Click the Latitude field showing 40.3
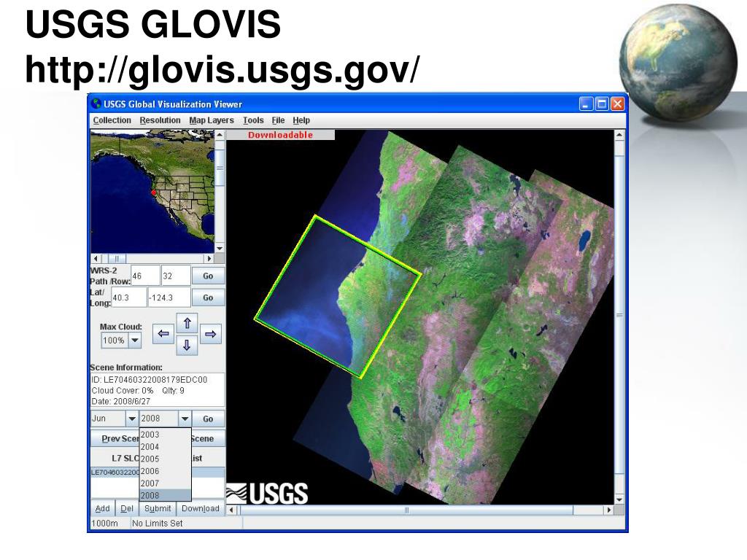The height and width of the screenshot is (560, 747). pyautogui.click(x=128, y=297)
